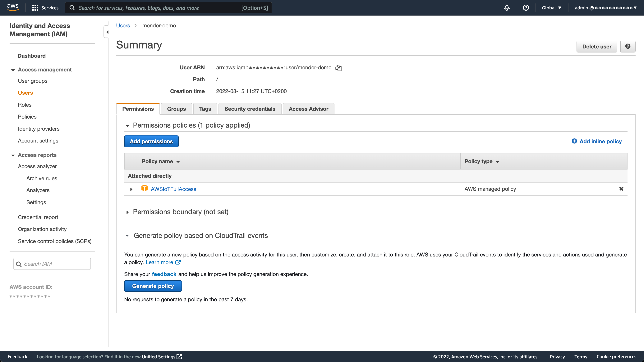Open the help question mark in header
644x362 pixels.
(526, 8)
